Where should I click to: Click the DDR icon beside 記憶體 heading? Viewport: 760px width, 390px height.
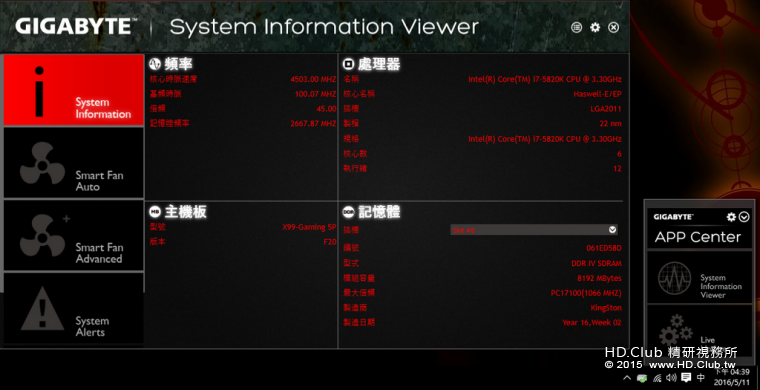348,212
